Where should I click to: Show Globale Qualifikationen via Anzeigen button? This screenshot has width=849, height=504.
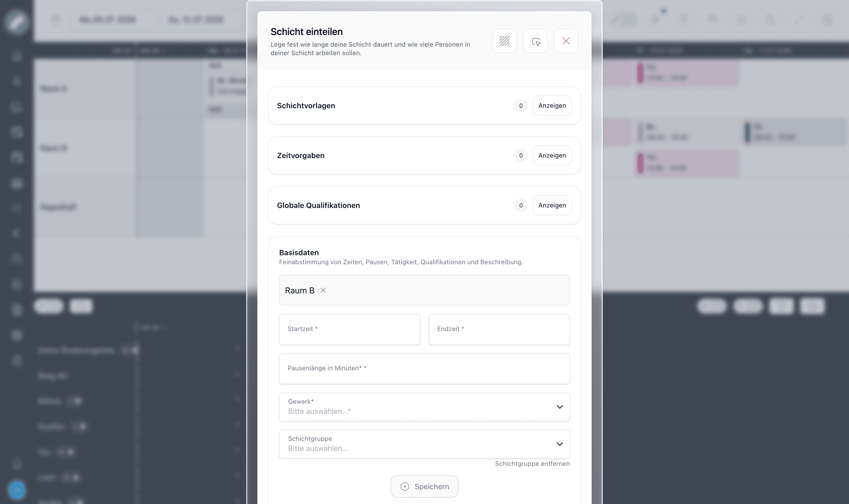pos(552,205)
